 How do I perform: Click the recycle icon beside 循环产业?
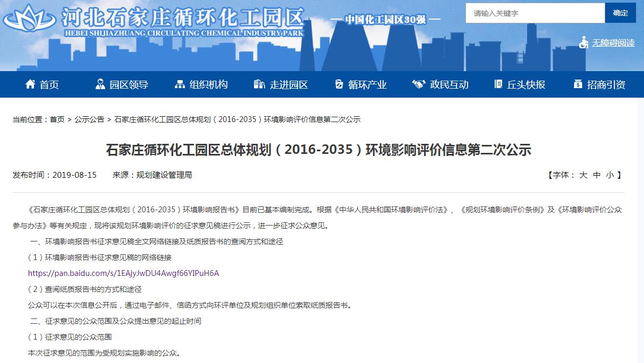click(x=339, y=84)
